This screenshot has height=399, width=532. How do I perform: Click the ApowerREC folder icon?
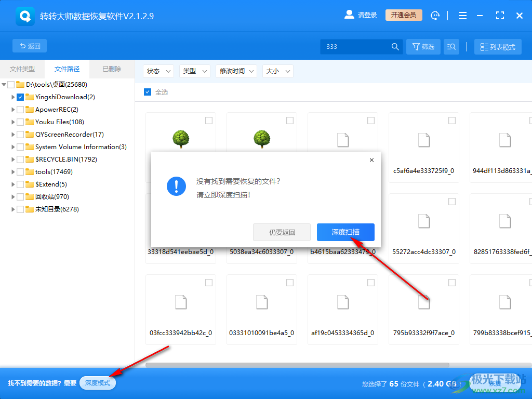(30, 110)
